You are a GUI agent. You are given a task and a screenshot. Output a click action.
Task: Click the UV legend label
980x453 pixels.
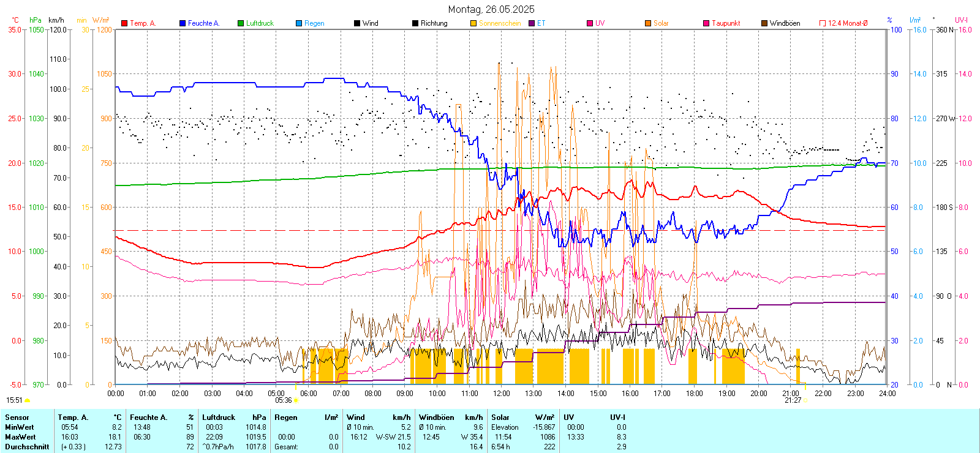600,23
